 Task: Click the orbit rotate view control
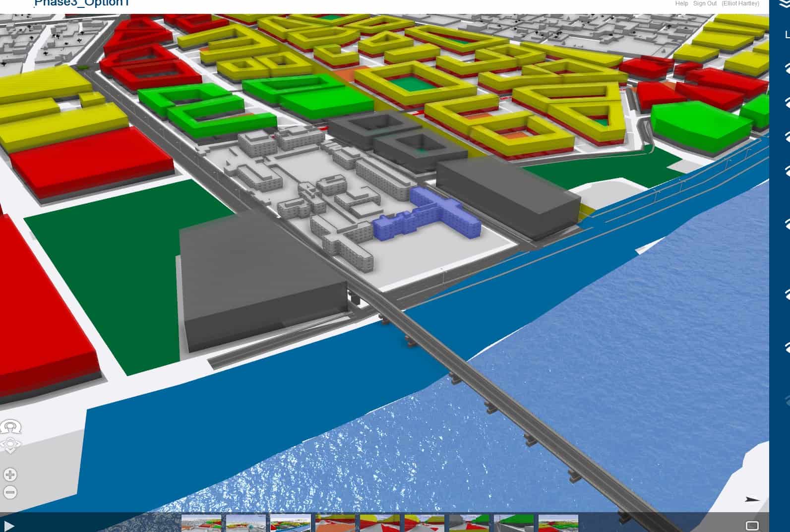click(x=10, y=426)
